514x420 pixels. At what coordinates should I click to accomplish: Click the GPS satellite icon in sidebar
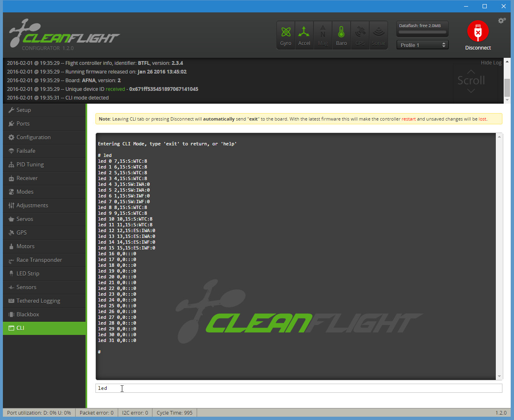[11, 233]
